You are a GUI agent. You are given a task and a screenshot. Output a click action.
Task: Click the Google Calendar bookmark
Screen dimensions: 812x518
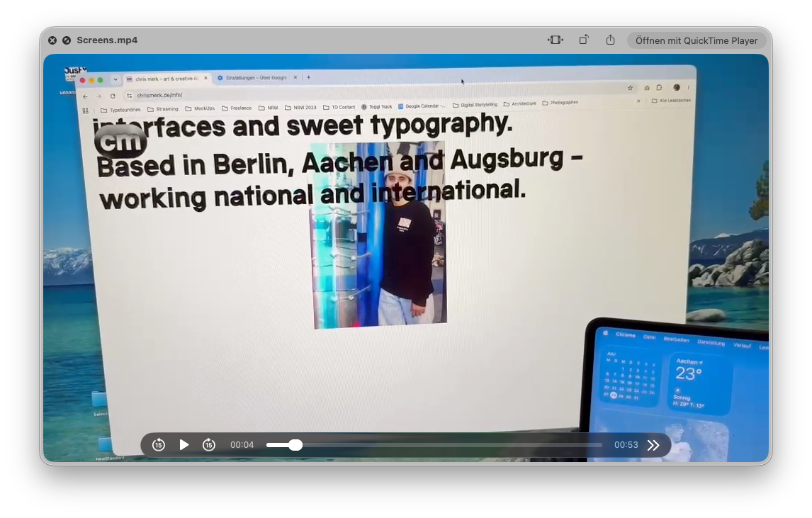tap(422, 106)
